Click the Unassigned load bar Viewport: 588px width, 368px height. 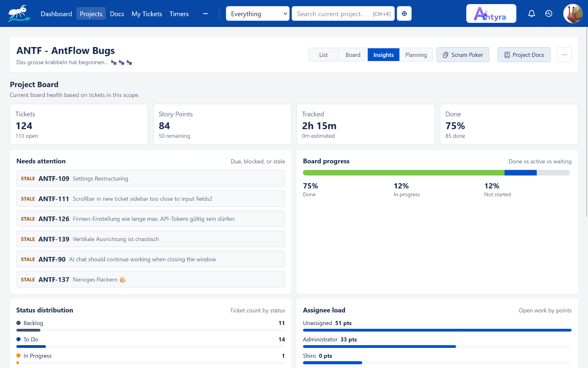(437, 330)
